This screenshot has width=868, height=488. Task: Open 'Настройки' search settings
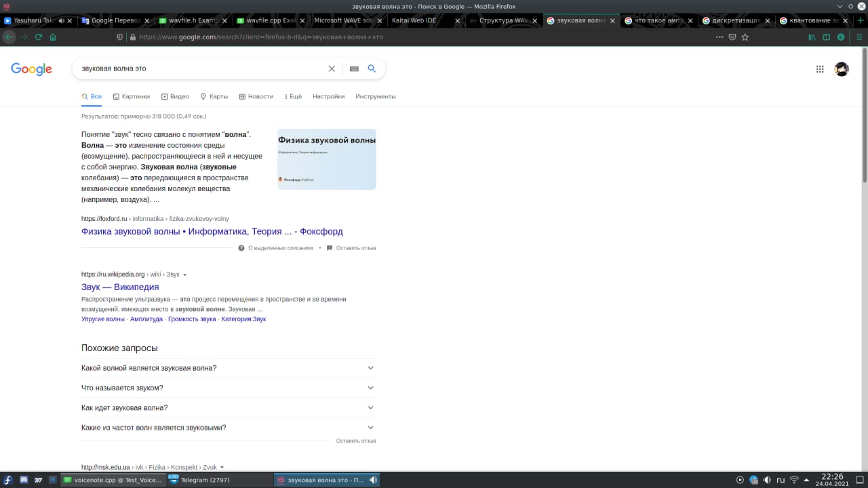(x=329, y=96)
